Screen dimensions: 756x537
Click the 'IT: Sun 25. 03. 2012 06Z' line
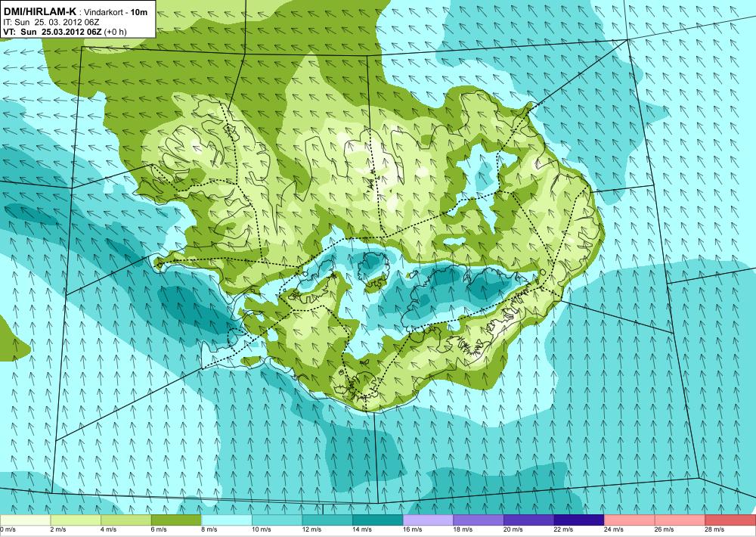[x=51, y=22]
